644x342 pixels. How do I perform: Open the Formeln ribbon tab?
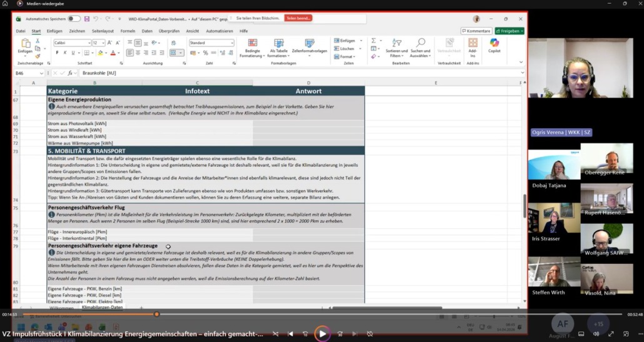point(128,31)
